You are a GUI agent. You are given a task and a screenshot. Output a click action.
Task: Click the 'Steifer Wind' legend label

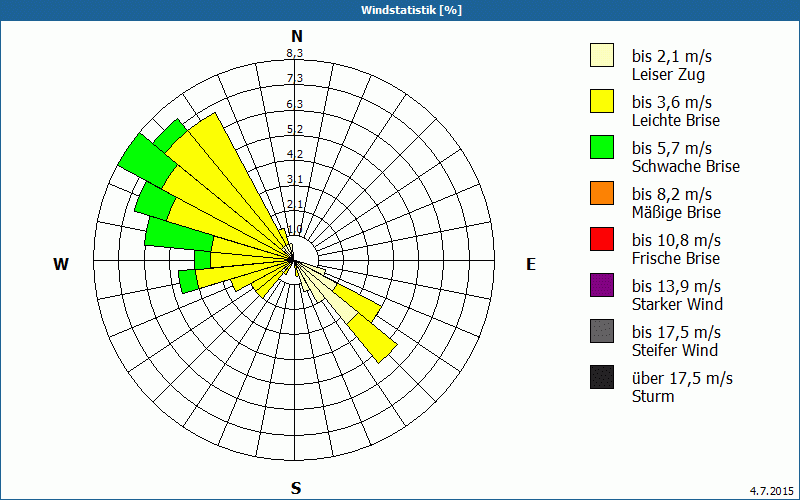[674, 350]
